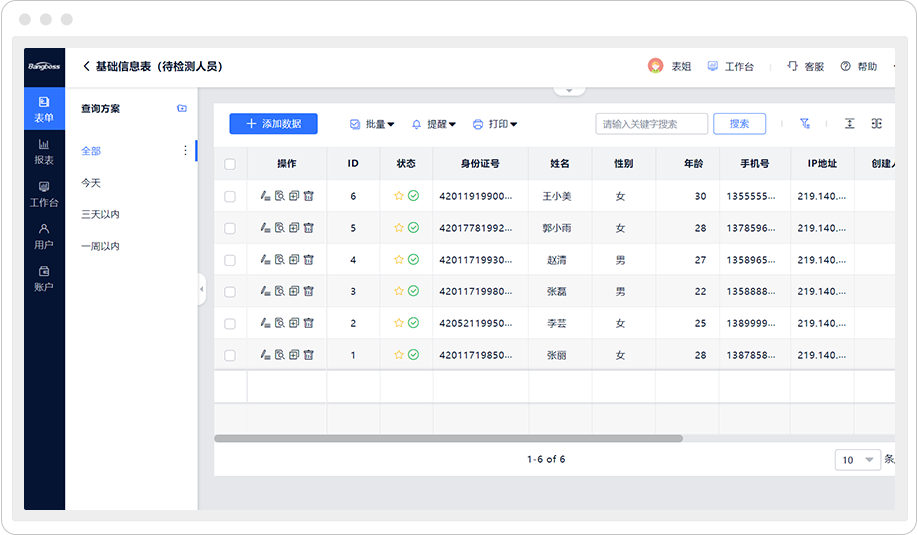This screenshot has width=918, height=535.
Task: Expand the 批量 dropdown menu
Action: pos(372,124)
